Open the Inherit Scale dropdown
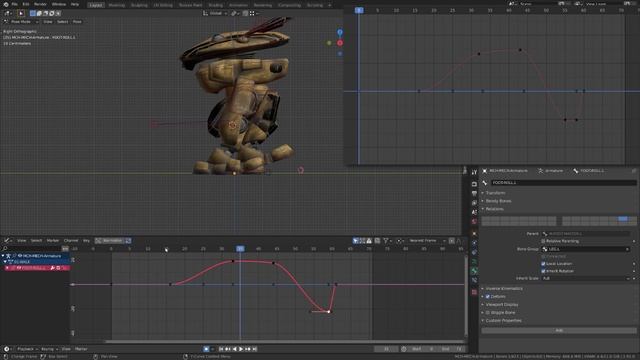The height and width of the screenshot is (360, 640). (585, 278)
